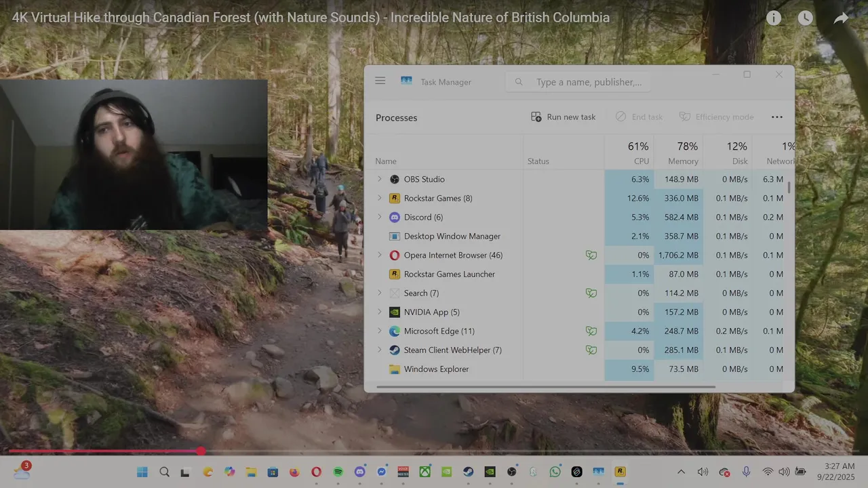Click the Task Manager vertical scrollbar
Viewport: 868px width, 488px height.
point(789,188)
